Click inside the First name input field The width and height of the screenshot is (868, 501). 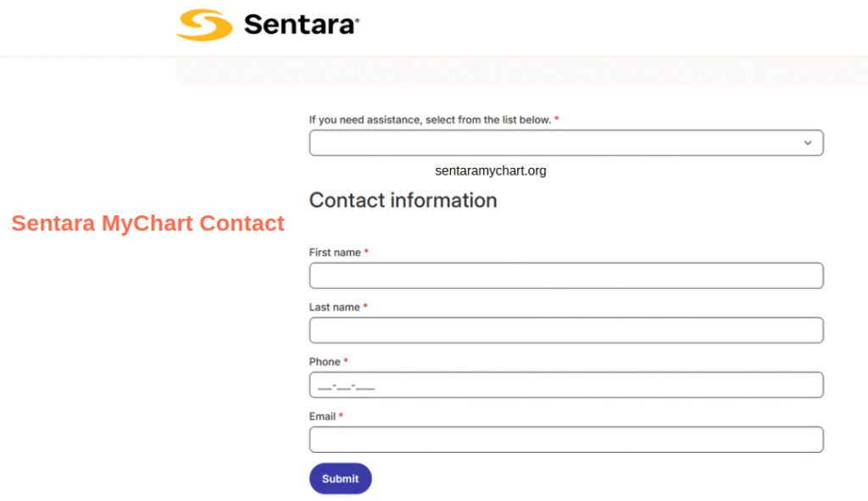(x=566, y=276)
